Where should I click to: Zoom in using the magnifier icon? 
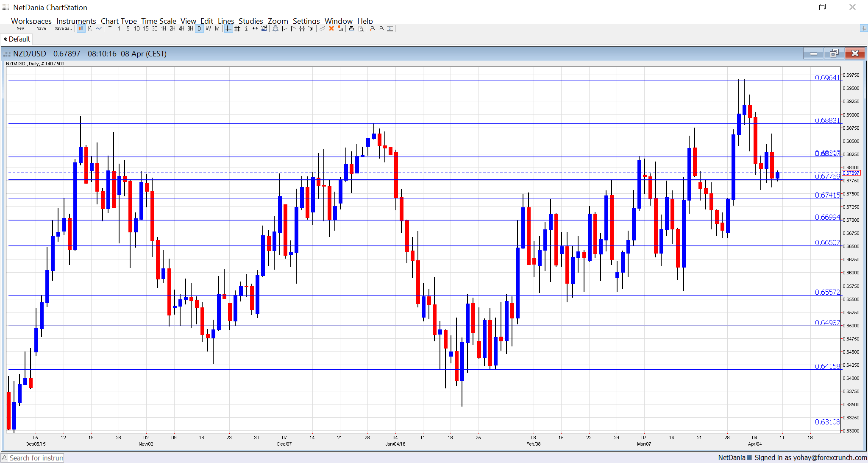[371, 28]
